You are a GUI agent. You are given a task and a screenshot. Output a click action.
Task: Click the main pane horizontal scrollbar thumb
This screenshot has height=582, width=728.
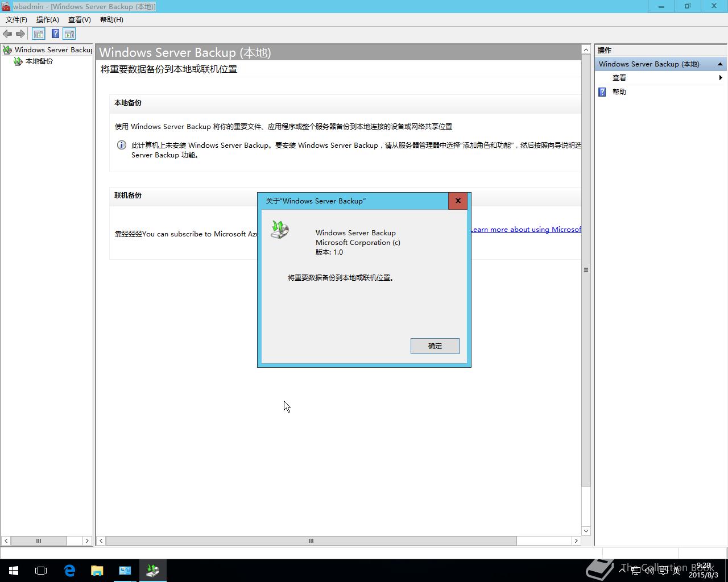pyautogui.click(x=311, y=541)
